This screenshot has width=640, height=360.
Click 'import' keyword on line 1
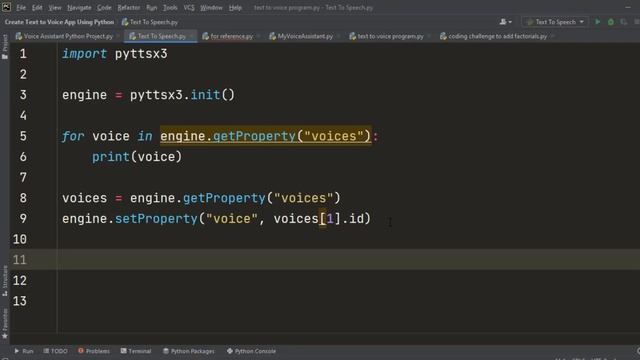(x=84, y=54)
